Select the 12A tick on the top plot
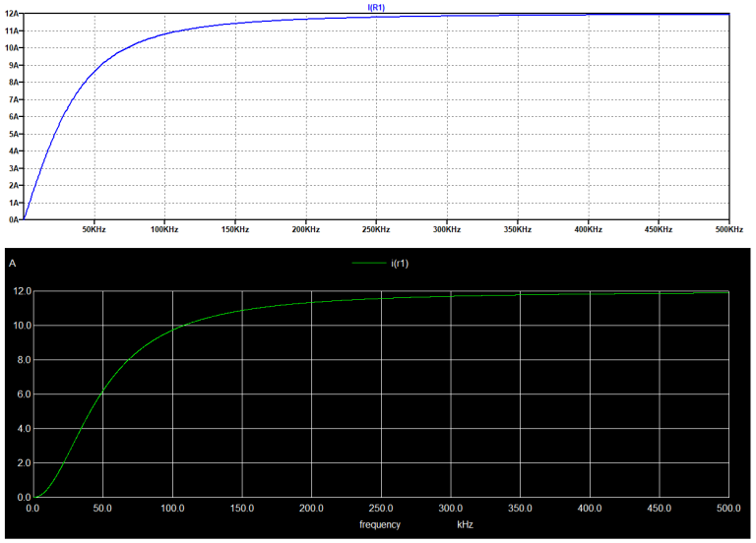 (x=12, y=14)
